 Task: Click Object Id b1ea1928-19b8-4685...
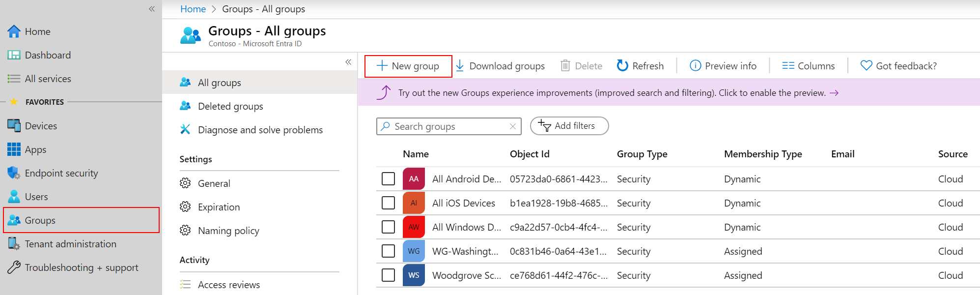tap(559, 203)
